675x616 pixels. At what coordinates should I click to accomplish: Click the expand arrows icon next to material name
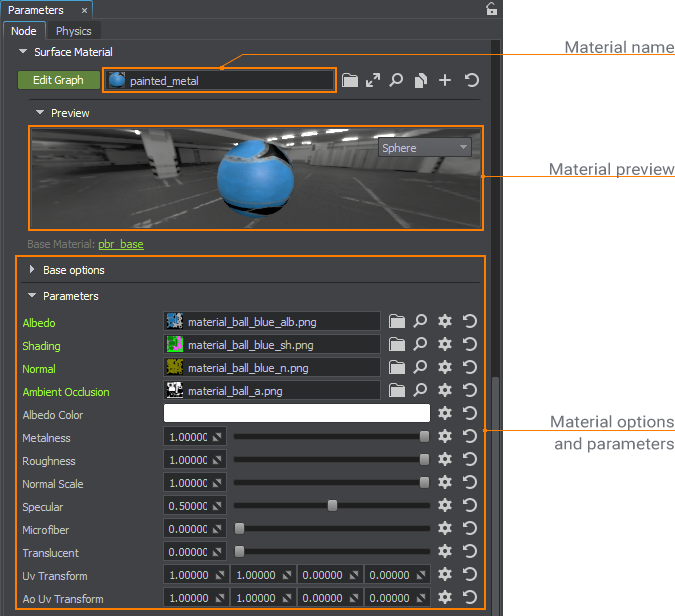point(373,80)
